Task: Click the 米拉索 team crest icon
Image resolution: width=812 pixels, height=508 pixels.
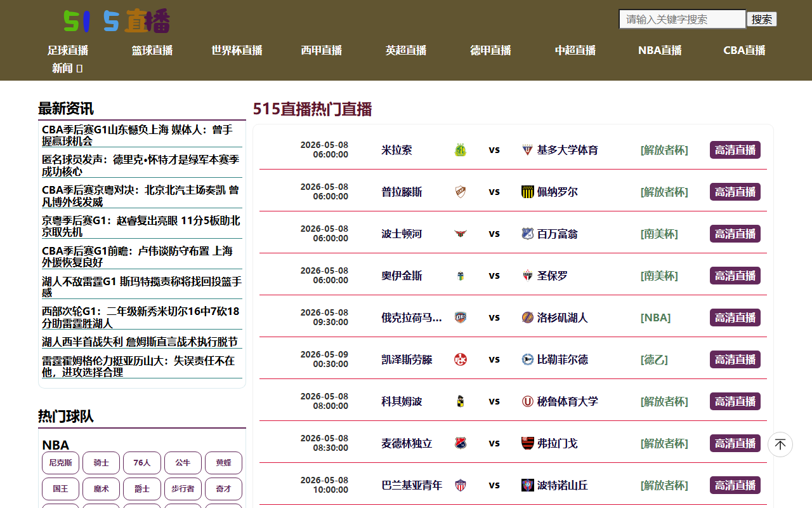Action: 461,150
